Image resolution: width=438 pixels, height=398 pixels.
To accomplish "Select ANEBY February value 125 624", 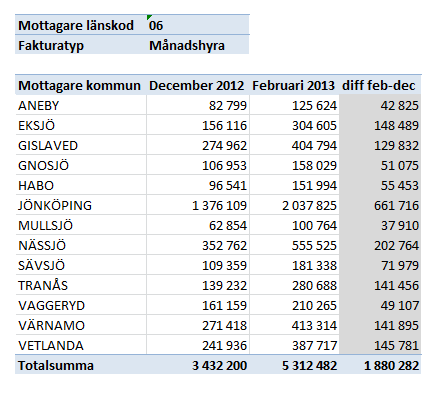I will (x=314, y=106).
